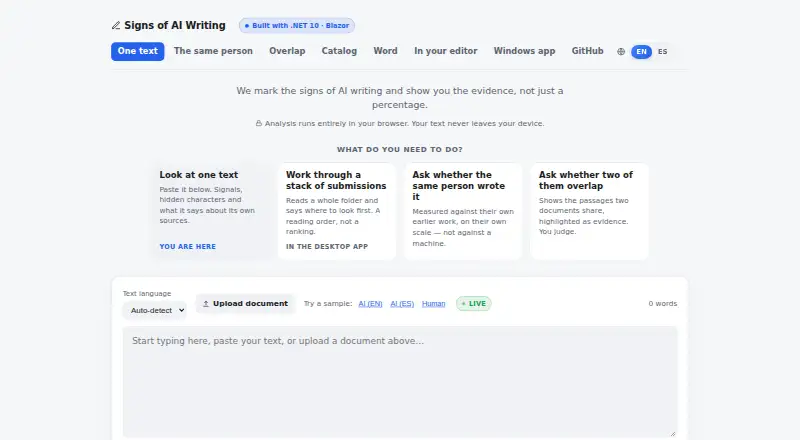Click the Signs of AI Writing title

click(175, 26)
